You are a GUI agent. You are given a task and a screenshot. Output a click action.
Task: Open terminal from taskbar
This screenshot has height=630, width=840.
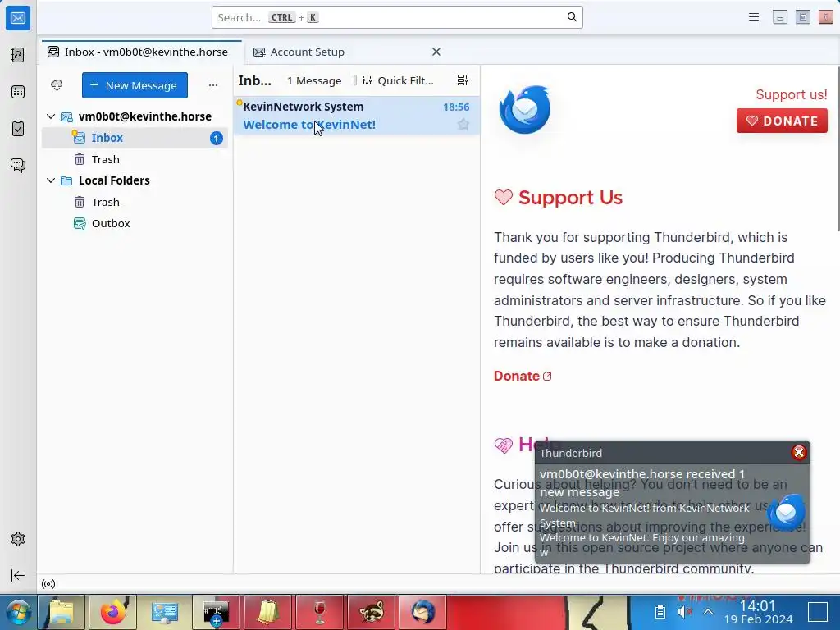[x=217, y=612]
